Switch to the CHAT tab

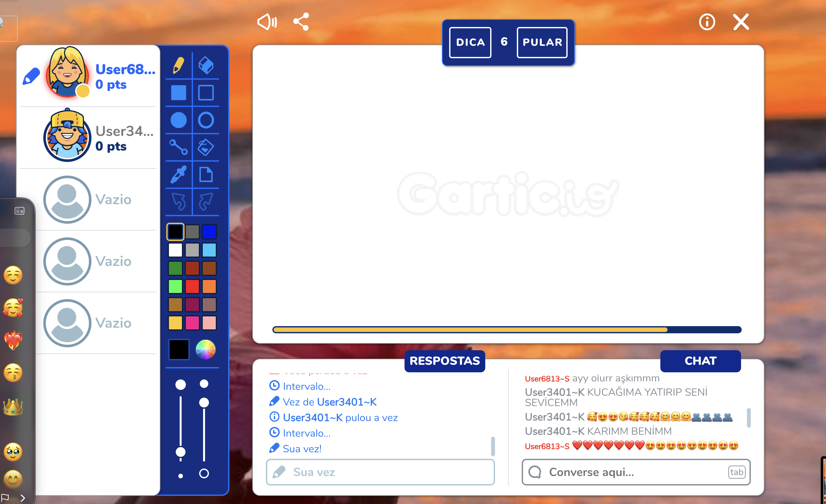[700, 361]
